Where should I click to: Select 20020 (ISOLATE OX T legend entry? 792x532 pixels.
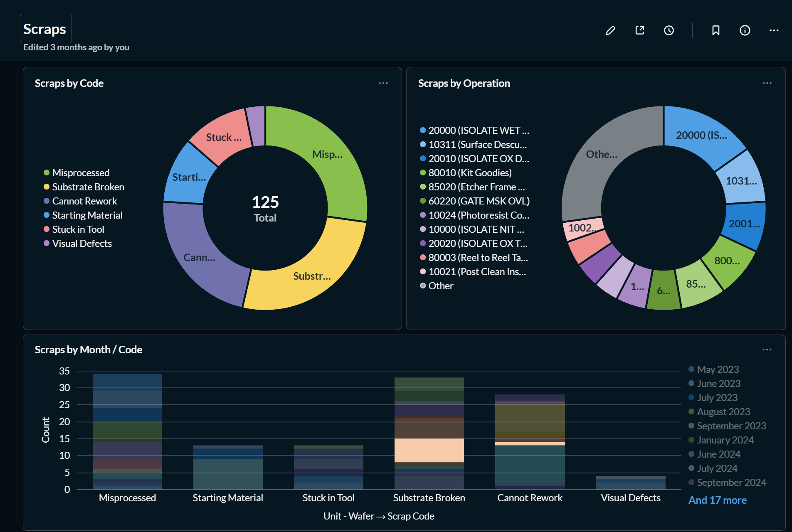point(474,243)
